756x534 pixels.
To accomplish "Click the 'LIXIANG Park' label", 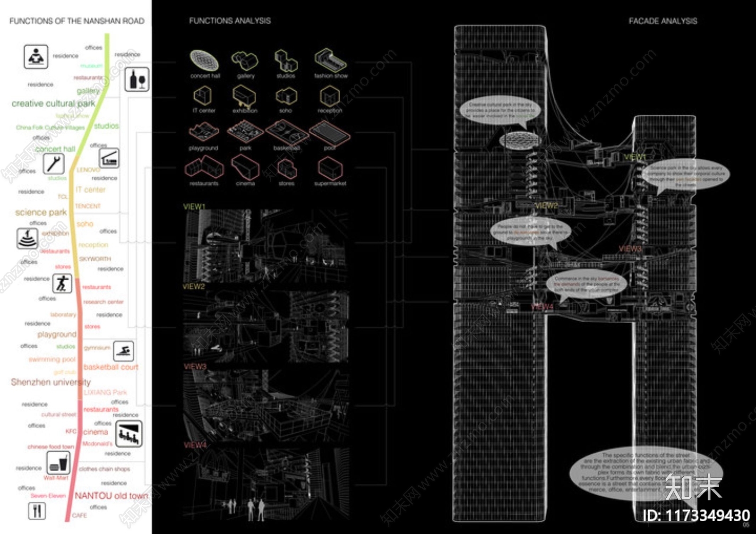I will point(105,392).
